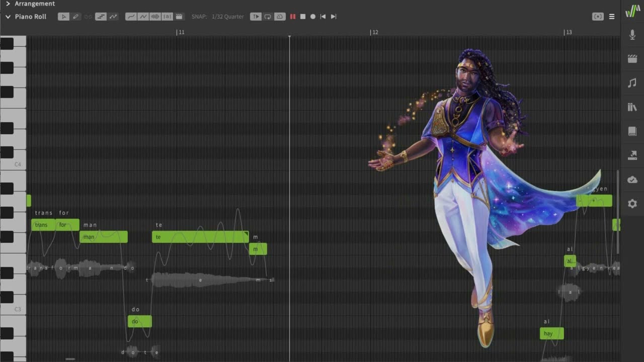644x362 pixels.
Task: Open the Note Properties music note icon
Action: (x=632, y=83)
